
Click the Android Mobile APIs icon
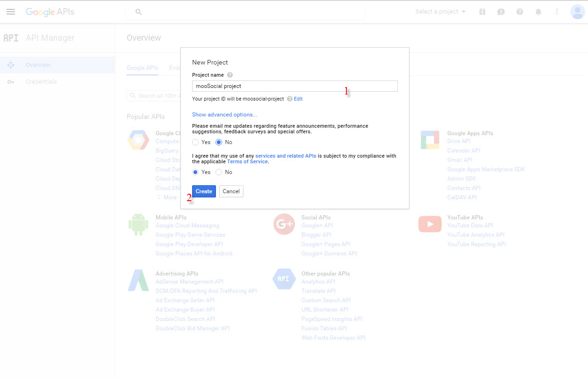click(x=138, y=224)
